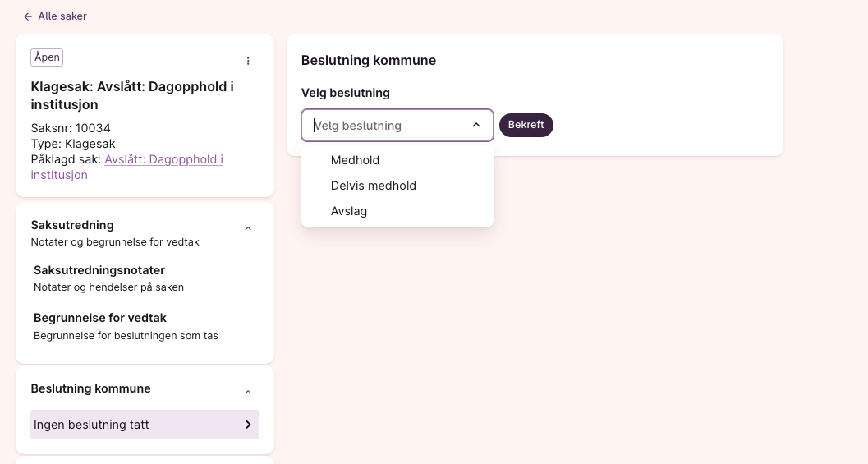Viewport: 868px width, 464px height.
Task: Click the arrow on Ingen beslutning tatt
Action: [x=248, y=425]
